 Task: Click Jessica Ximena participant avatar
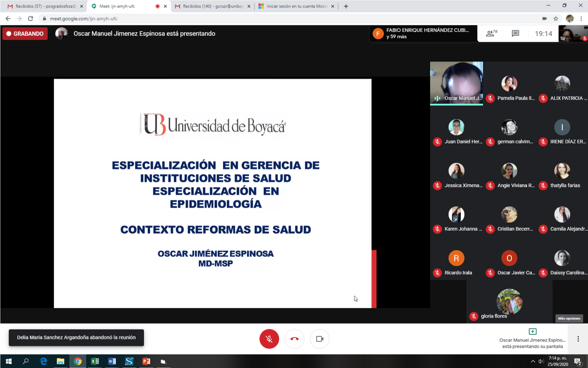[x=456, y=171]
